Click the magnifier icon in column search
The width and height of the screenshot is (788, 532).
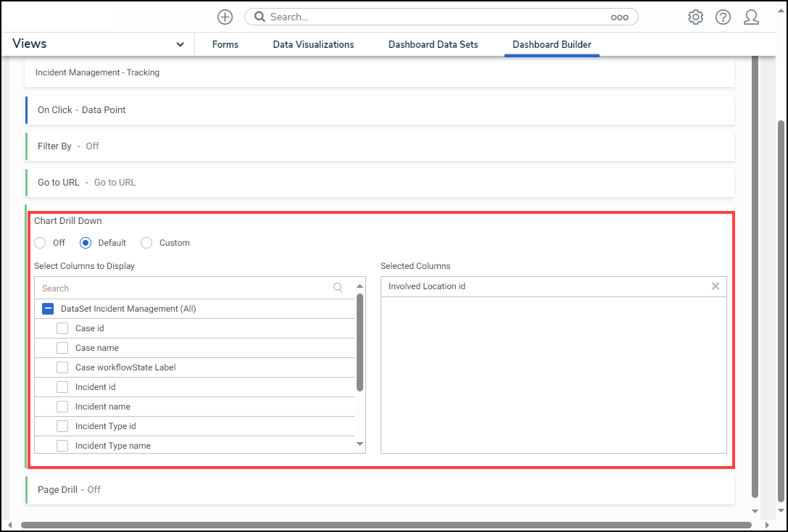(338, 288)
